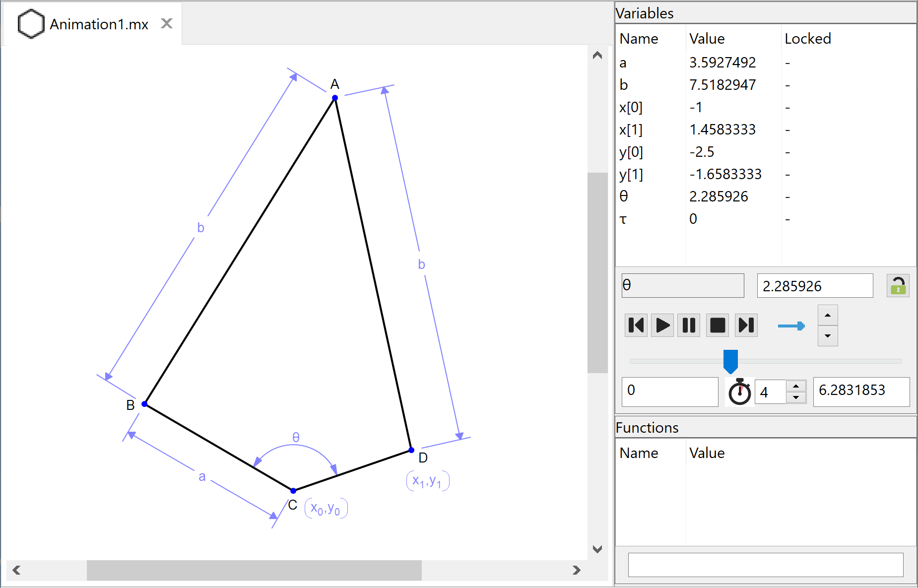Decrease the duration value from 4
918x588 pixels.
tap(796, 397)
